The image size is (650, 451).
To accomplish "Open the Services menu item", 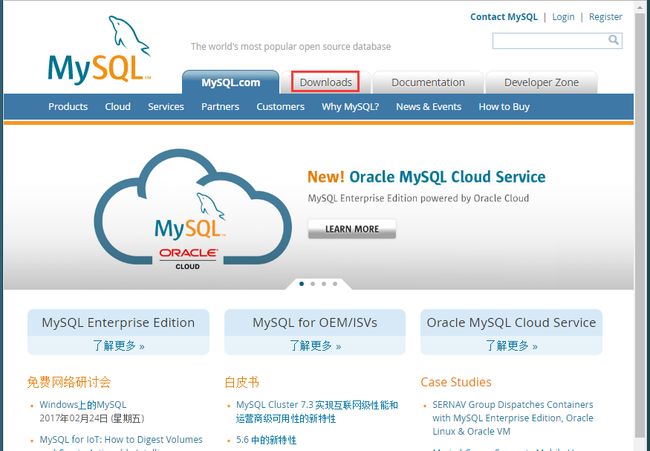I will (x=166, y=107).
